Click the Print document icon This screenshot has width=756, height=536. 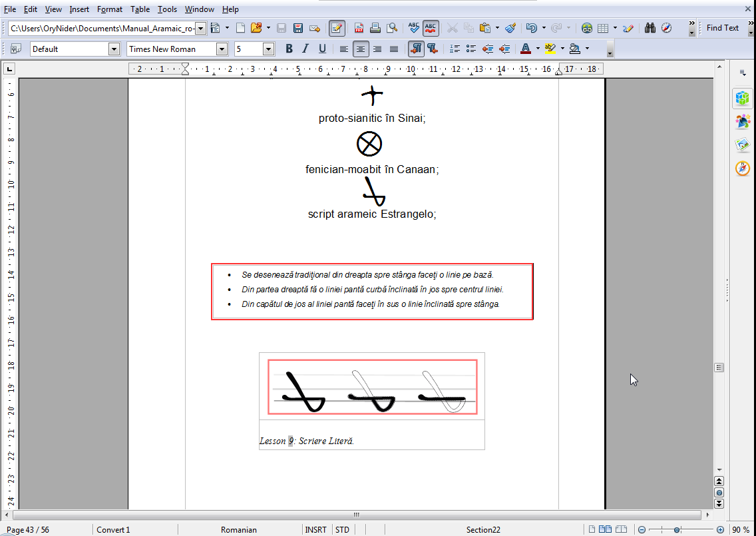pyautogui.click(x=375, y=28)
